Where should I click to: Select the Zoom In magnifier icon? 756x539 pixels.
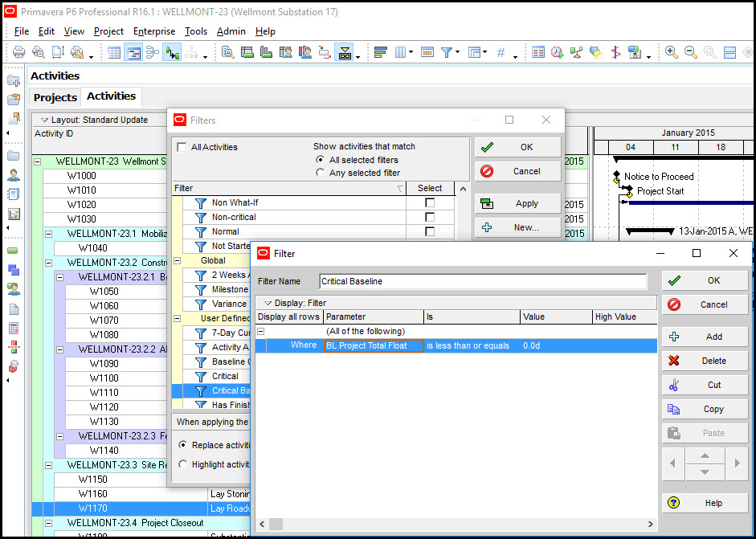tap(672, 52)
